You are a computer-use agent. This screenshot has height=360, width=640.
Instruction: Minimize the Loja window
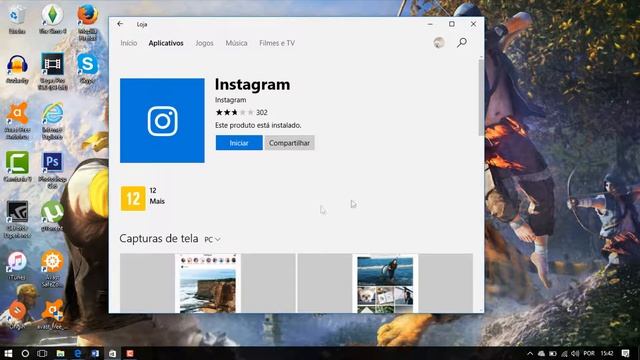pyautogui.click(x=430, y=24)
